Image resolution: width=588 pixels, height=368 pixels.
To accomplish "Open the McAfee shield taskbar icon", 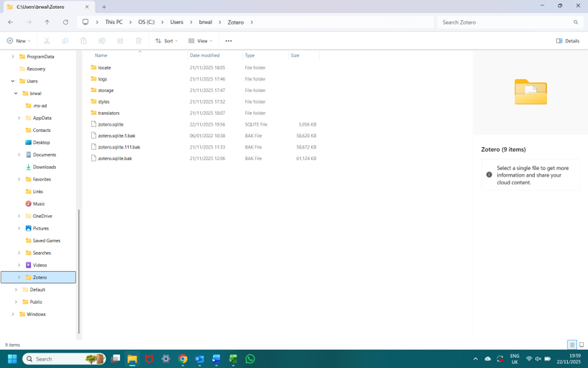I will click(x=149, y=359).
